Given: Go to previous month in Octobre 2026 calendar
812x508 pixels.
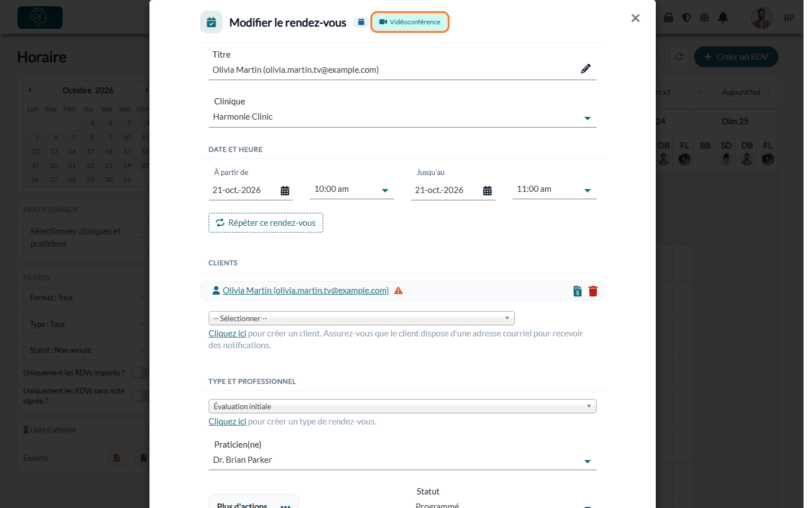Looking at the screenshot, I should [x=30, y=90].
